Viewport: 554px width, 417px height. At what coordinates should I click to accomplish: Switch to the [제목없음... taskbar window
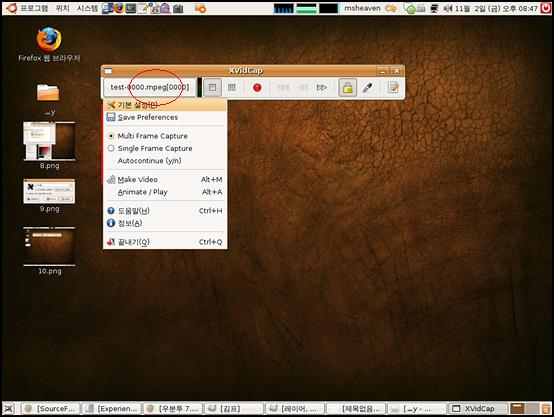coord(356,409)
